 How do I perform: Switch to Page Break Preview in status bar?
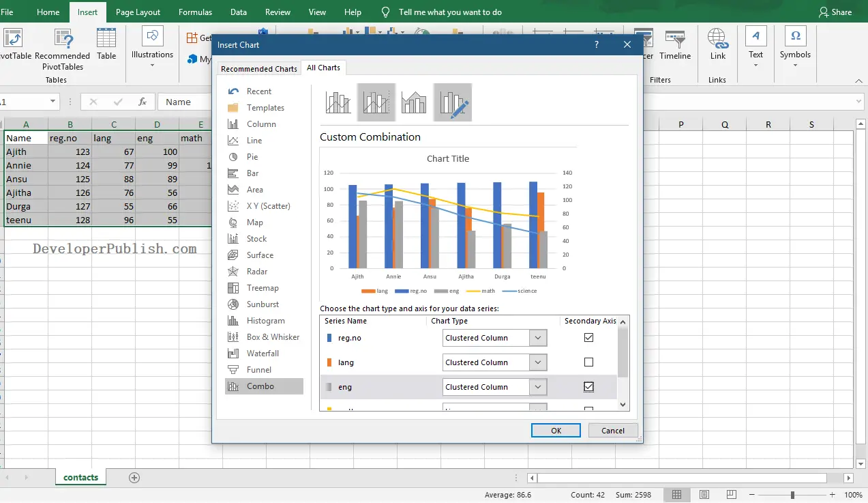732,495
